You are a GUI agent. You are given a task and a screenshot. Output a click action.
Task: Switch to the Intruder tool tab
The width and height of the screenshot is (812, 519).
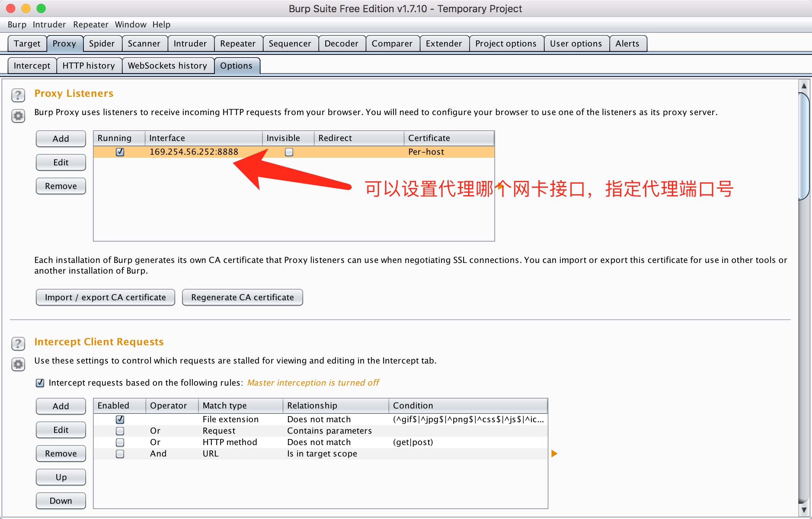click(190, 43)
